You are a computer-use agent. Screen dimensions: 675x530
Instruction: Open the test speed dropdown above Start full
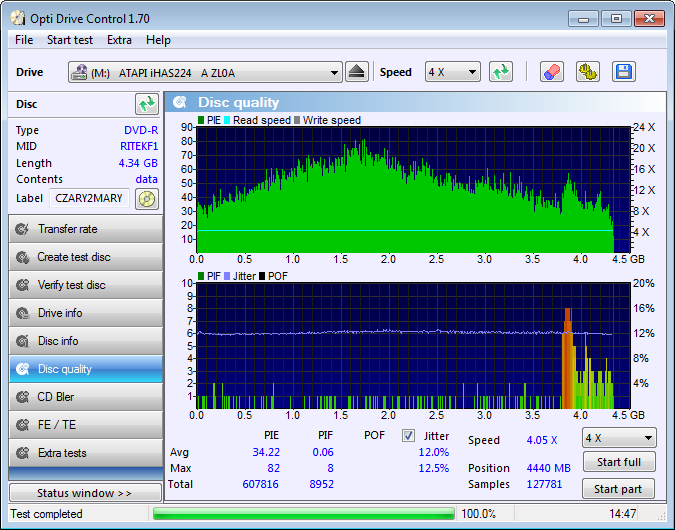619,438
